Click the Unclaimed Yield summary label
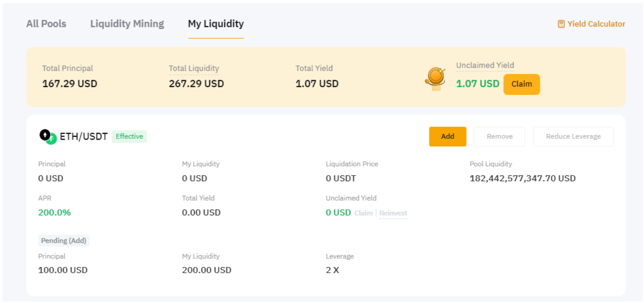This screenshot has height=303, width=644. [x=485, y=65]
